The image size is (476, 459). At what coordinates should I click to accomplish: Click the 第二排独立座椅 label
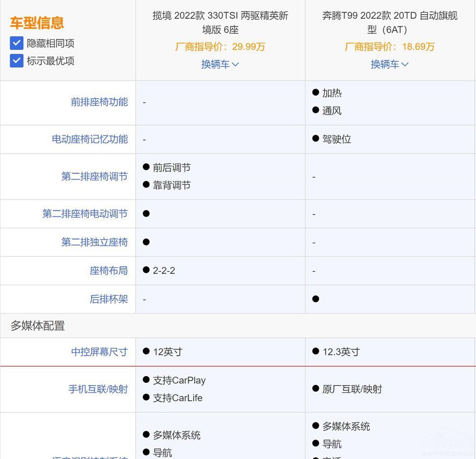click(x=94, y=242)
